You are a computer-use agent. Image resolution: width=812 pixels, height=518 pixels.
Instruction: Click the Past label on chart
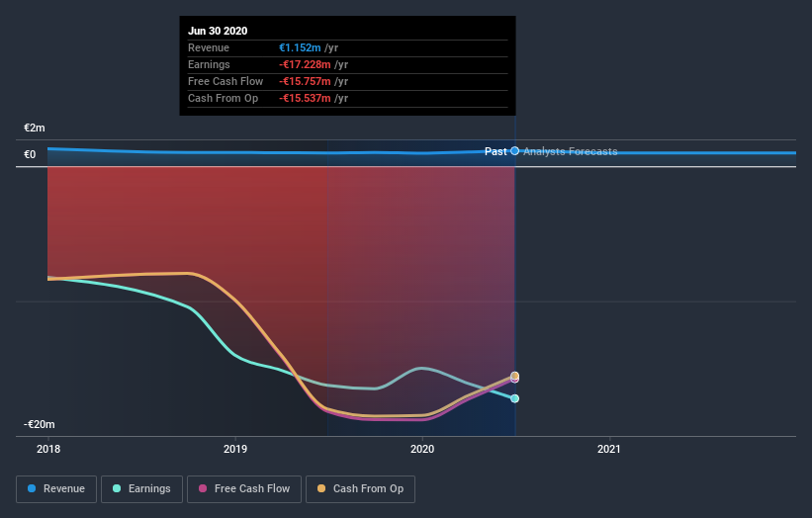[x=496, y=151]
